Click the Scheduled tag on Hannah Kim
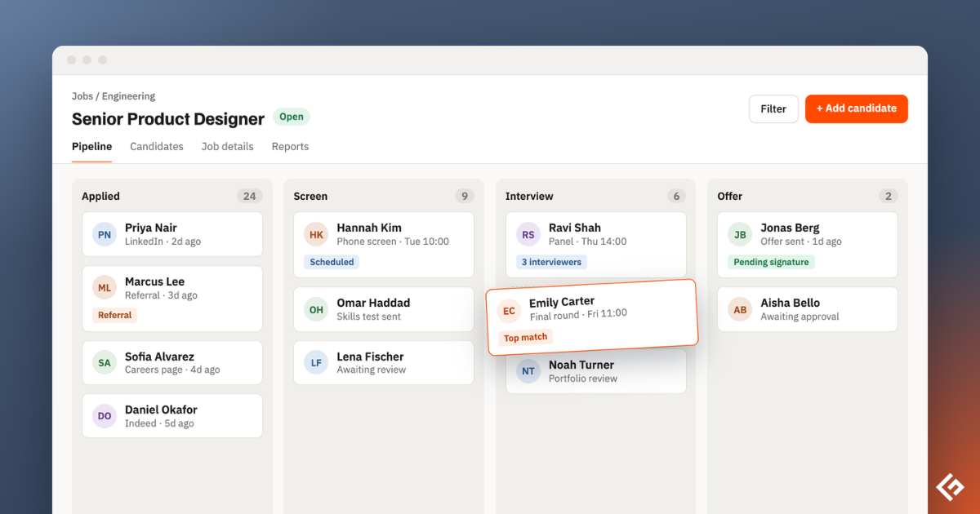Image resolution: width=980 pixels, height=514 pixels. point(332,262)
